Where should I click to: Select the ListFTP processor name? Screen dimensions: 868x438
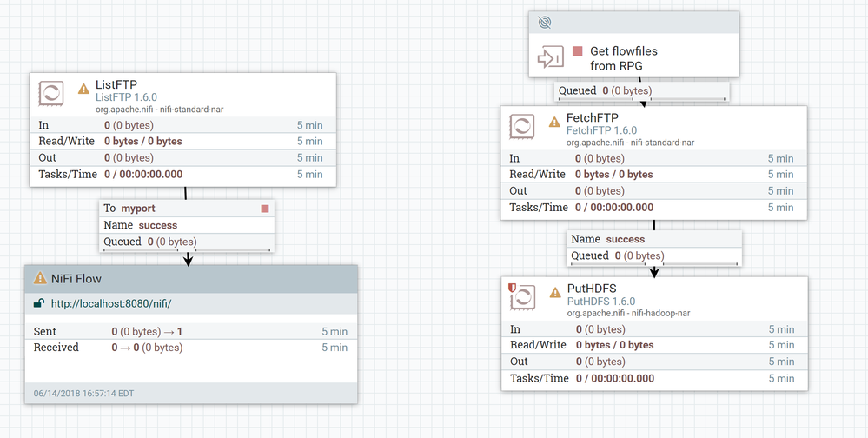pyautogui.click(x=116, y=84)
